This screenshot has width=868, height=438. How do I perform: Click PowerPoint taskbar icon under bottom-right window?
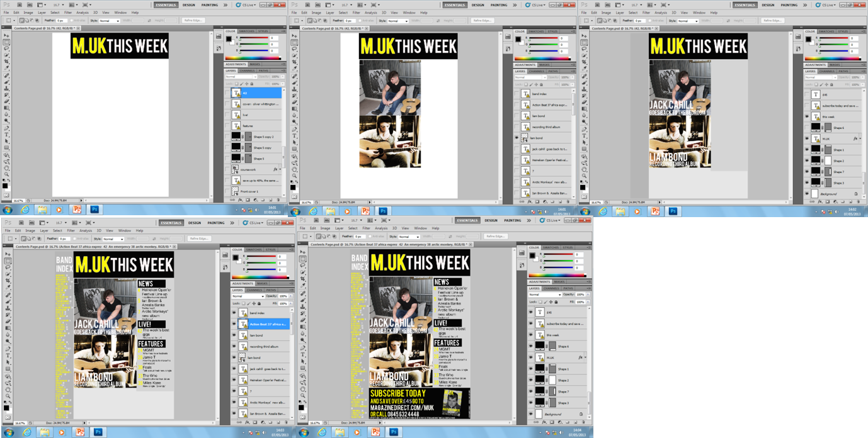[376, 432]
